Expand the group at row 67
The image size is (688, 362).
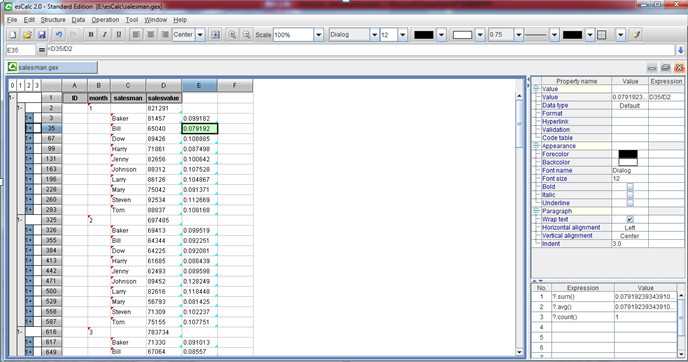(29, 139)
